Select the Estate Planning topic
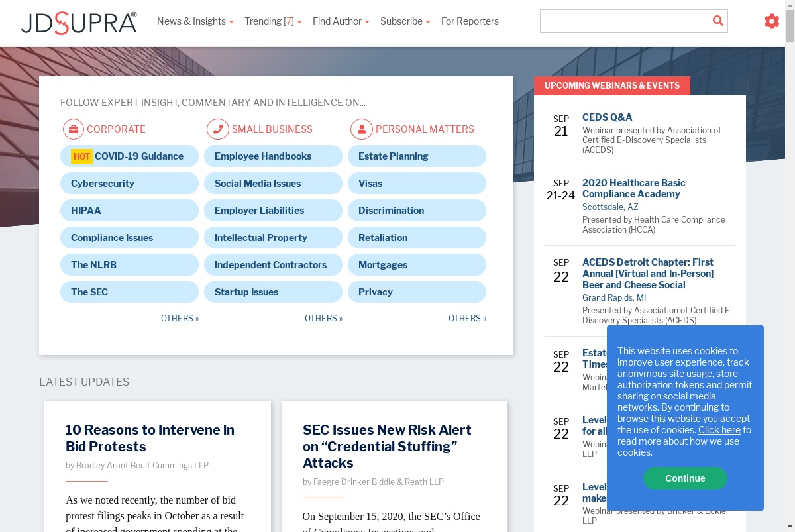The height and width of the screenshot is (532, 795). click(417, 156)
